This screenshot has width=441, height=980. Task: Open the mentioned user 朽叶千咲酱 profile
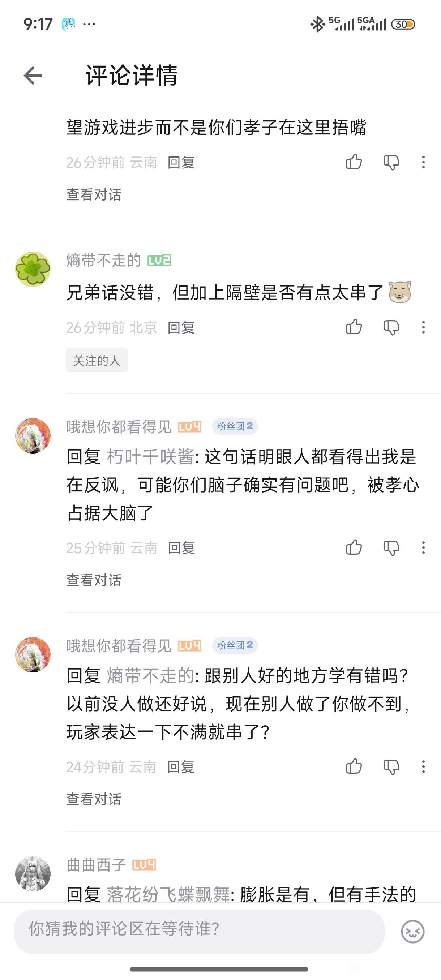pyautogui.click(x=150, y=457)
